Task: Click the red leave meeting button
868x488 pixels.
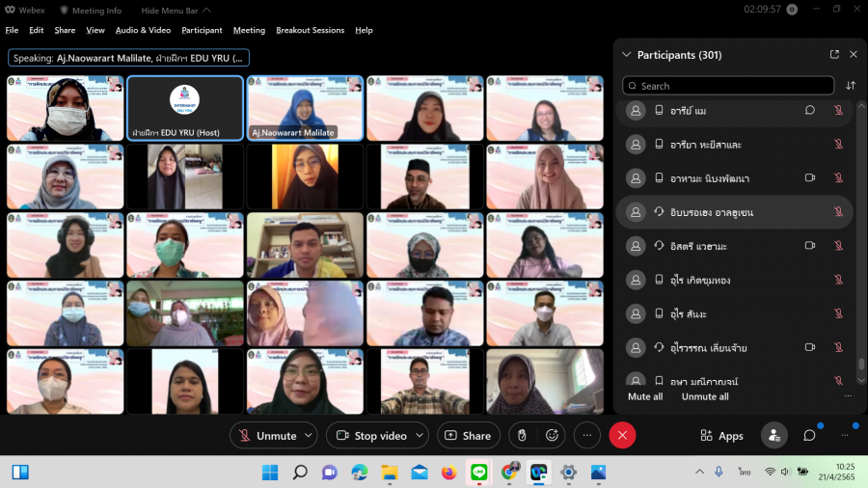Action: [x=622, y=436]
